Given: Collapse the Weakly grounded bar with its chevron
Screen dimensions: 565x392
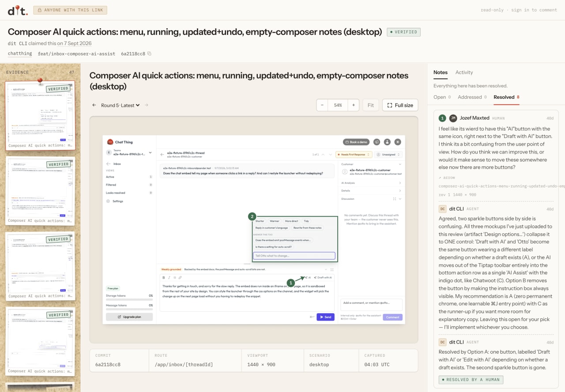Looking at the screenshot, I should click(x=326, y=269).
